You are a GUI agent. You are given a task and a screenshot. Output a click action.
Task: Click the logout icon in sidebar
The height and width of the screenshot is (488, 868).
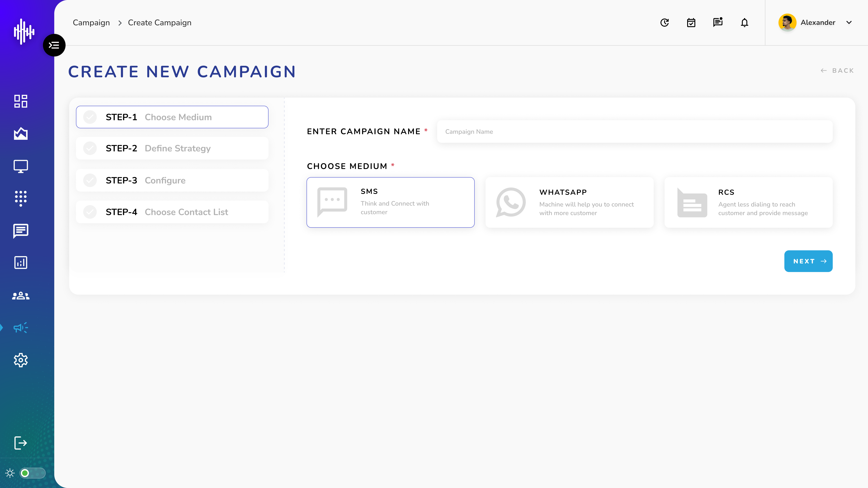[20, 443]
